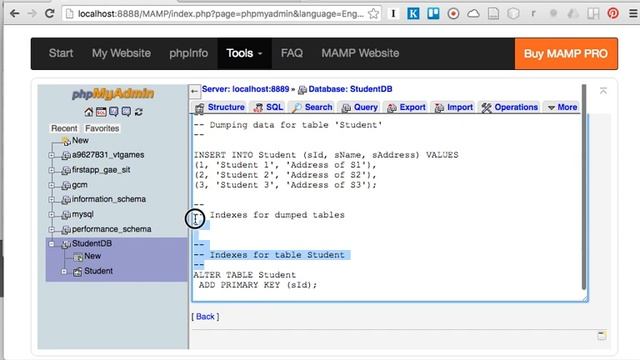Click the table icon beside Student in the tree
Image resolution: width=640 pixels, height=360 pixels.
click(x=78, y=271)
